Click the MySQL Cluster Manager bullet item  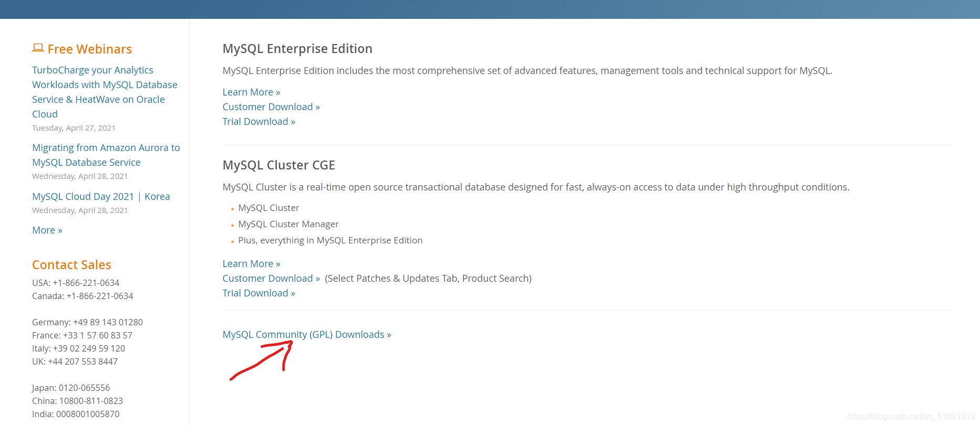[x=288, y=224]
